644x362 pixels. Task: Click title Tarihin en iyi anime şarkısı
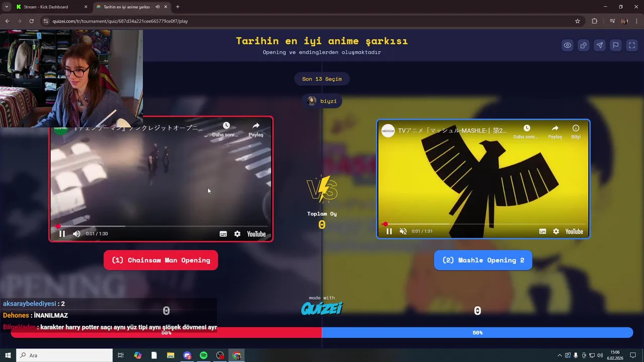[322, 41]
